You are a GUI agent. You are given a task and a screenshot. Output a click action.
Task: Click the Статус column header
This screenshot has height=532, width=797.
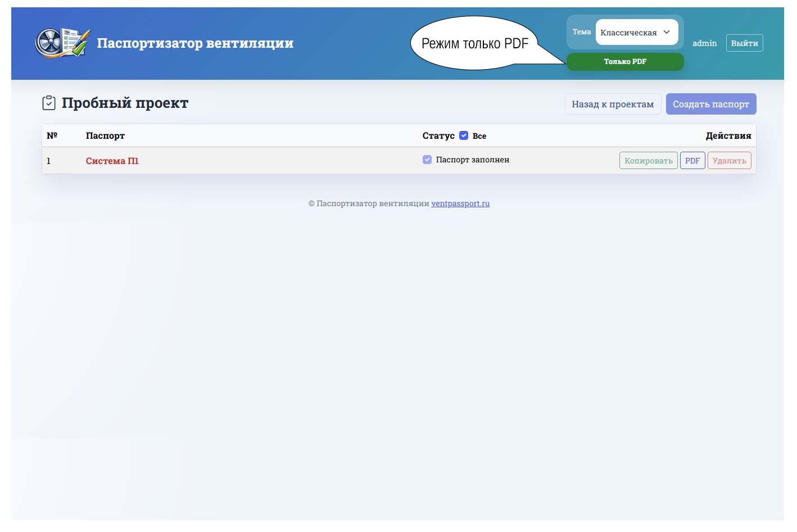click(x=438, y=135)
